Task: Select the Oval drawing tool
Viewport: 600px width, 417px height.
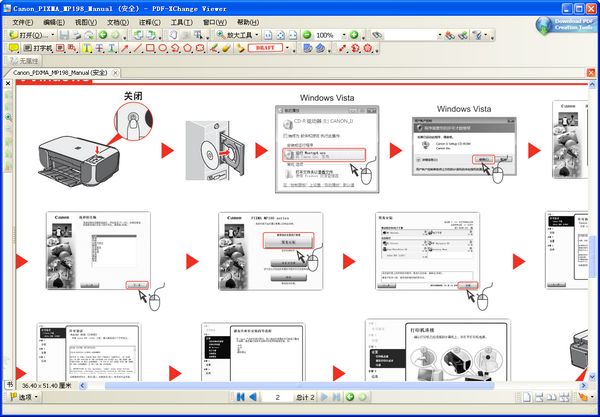Action: tap(163, 48)
